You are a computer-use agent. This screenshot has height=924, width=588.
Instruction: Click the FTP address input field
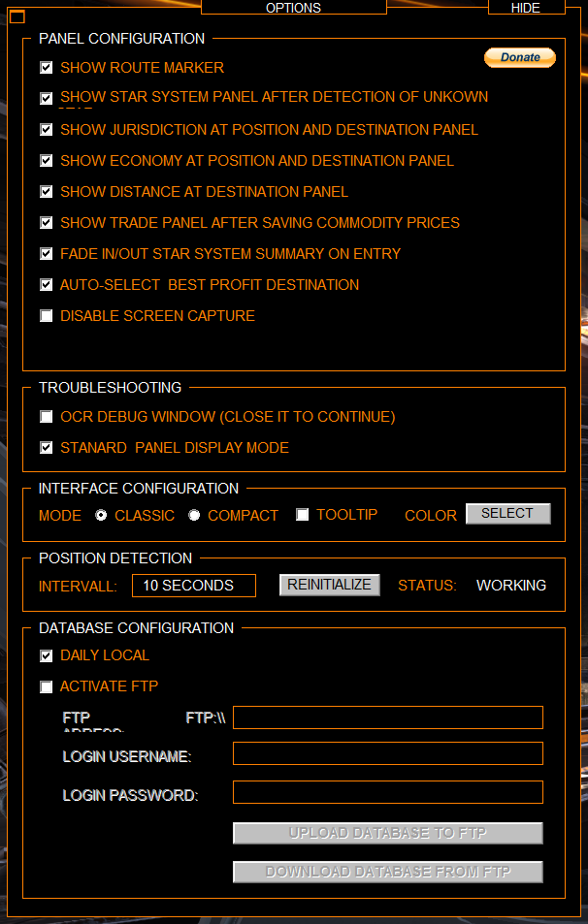pos(388,717)
